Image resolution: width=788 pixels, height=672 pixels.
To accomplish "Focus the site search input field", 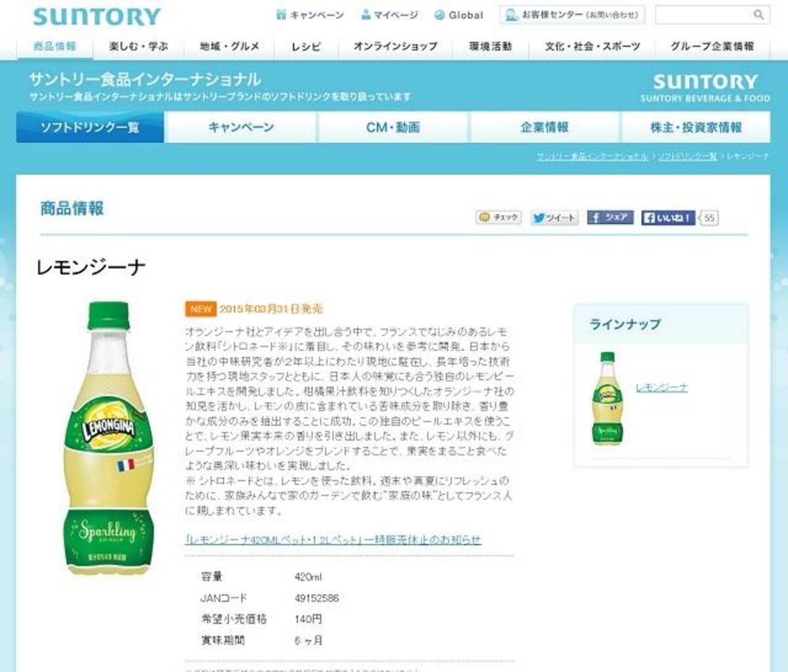I will pyautogui.click(x=703, y=14).
